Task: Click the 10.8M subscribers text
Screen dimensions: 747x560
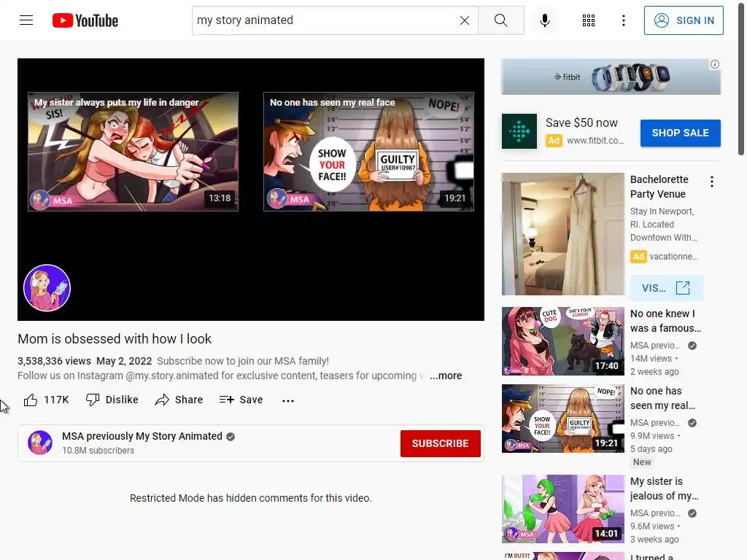Action: click(98, 451)
